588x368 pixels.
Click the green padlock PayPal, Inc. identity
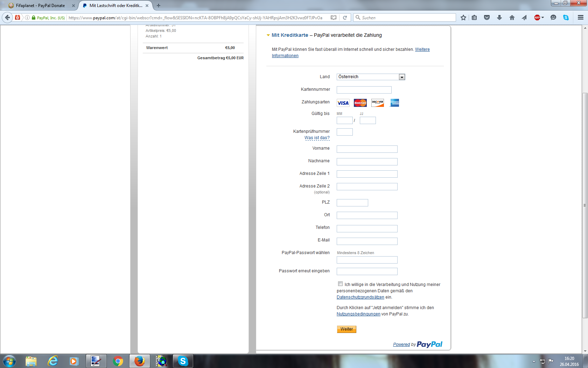48,18
